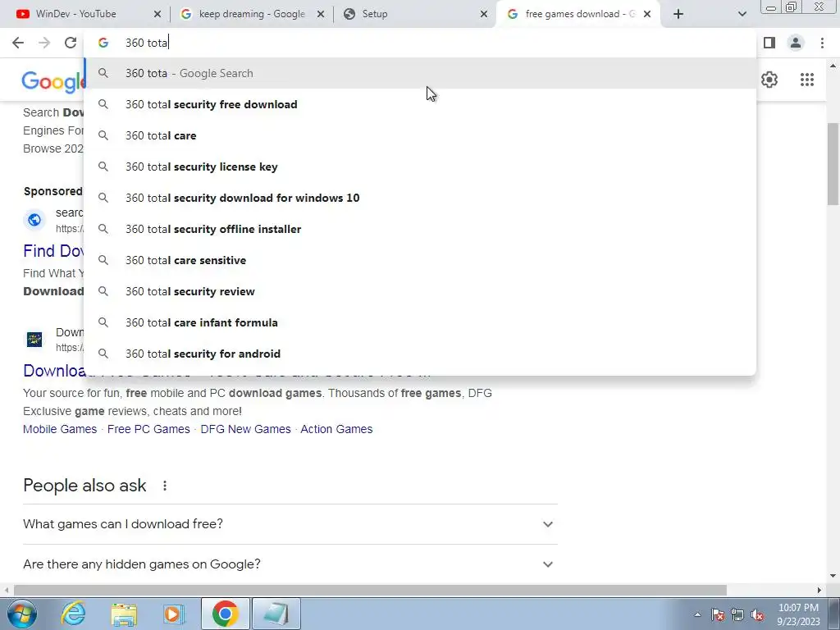Pick '360 total security license key' suggestion
The width and height of the screenshot is (840, 630).
coord(420,167)
